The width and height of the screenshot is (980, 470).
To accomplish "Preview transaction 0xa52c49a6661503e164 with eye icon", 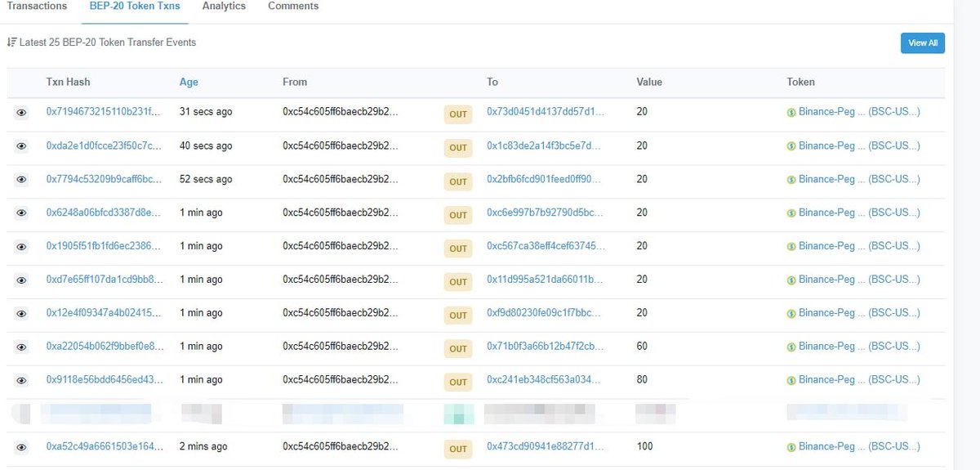I will (21, 448).
